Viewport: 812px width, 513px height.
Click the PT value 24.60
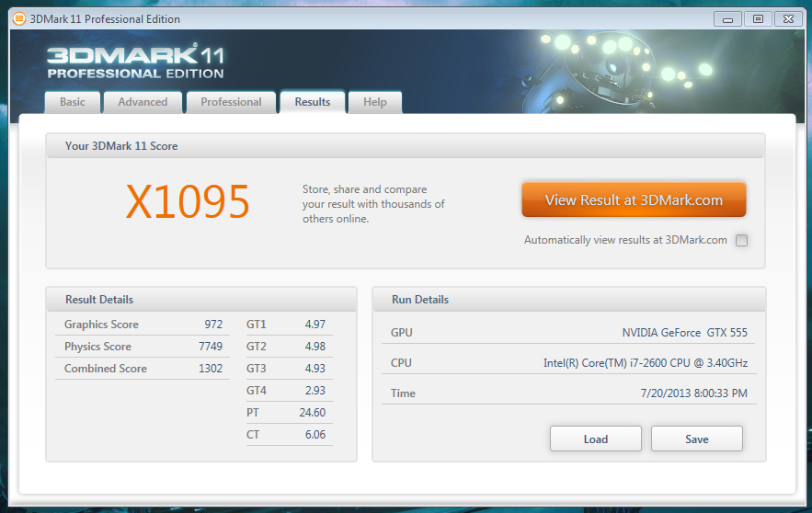click(313, 413)
